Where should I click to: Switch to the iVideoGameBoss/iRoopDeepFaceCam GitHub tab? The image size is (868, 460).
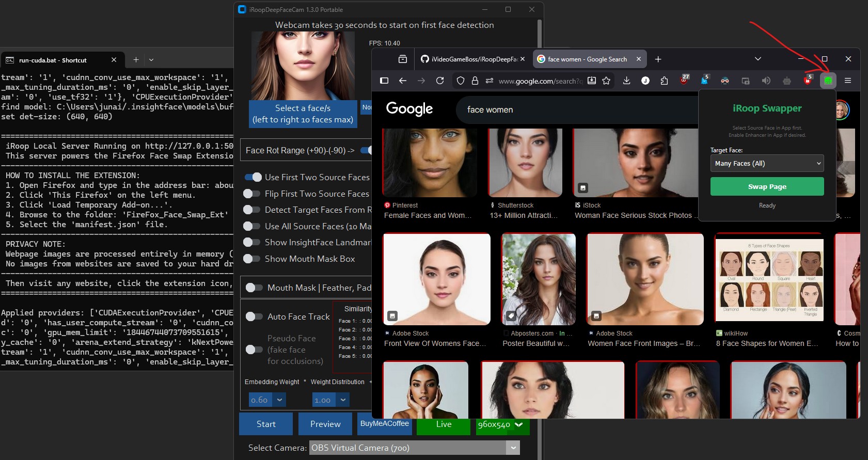474,59
